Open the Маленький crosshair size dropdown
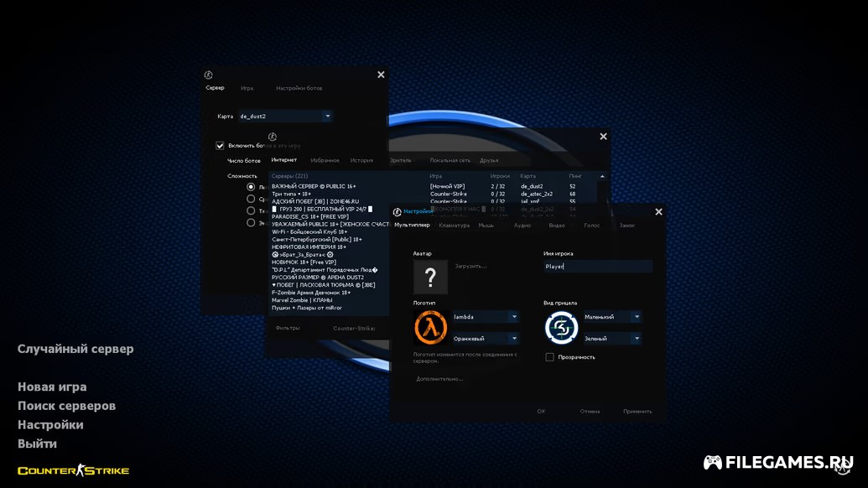 pyautogui.click(x=612, y=317)
